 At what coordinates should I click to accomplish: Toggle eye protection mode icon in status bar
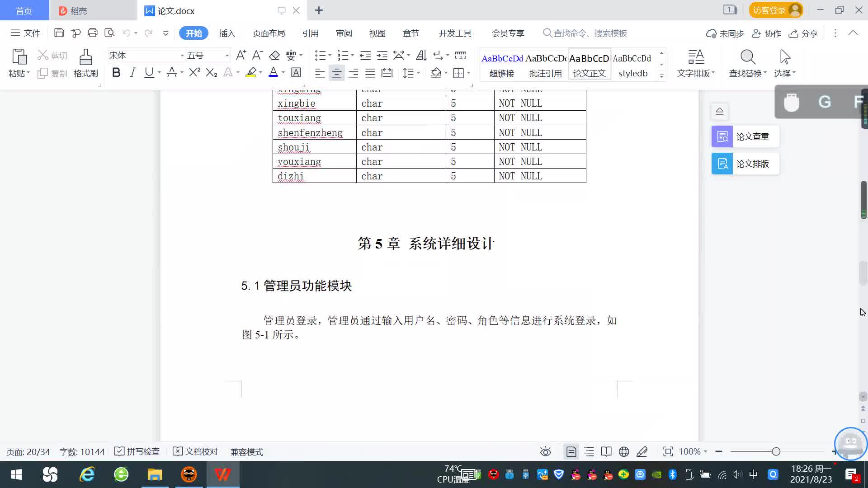point(546,451)
